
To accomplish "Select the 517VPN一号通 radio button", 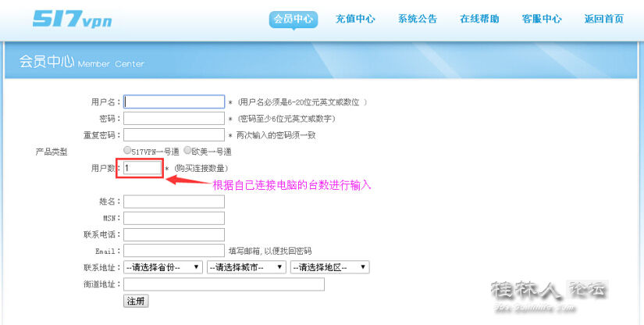I will pos(127,151).
